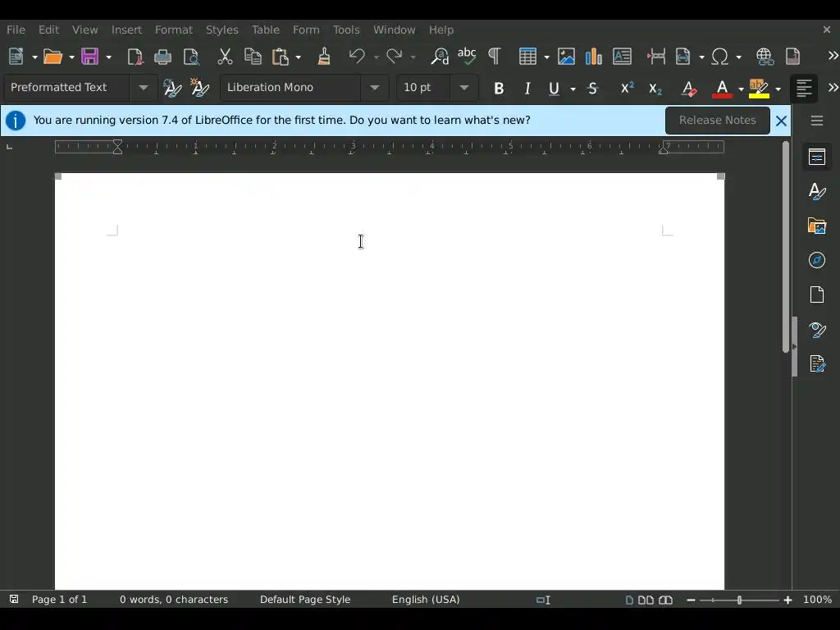This screenshot has width=840, height=630.
Task: Toggle Underline formatting
Action: pyautogui.click(x=554, y=89)
